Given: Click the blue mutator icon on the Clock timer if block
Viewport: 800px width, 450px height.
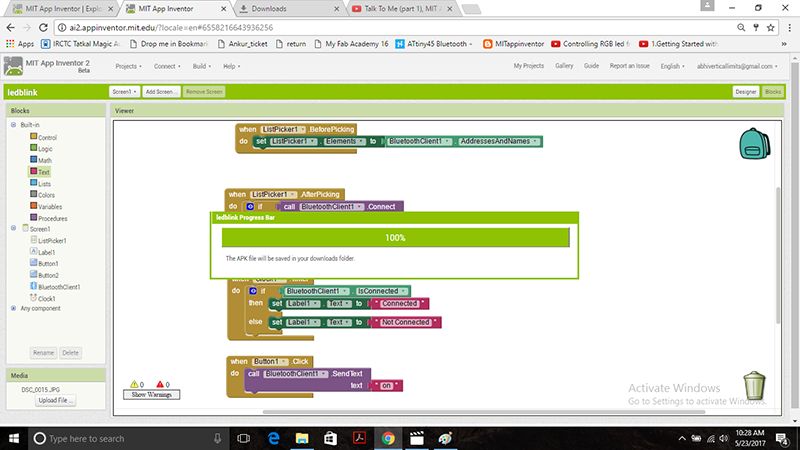Looking at the screenshot, I should 253,291.
